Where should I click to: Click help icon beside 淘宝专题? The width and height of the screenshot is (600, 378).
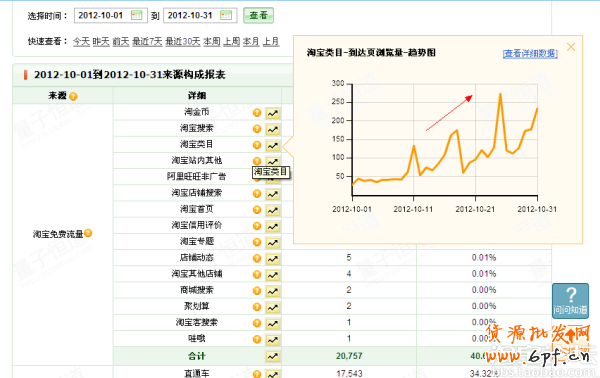tap(257, 242)
